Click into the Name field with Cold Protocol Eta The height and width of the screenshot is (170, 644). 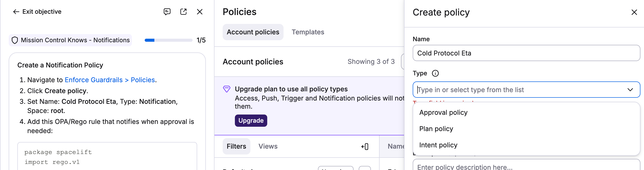point(526,53)
